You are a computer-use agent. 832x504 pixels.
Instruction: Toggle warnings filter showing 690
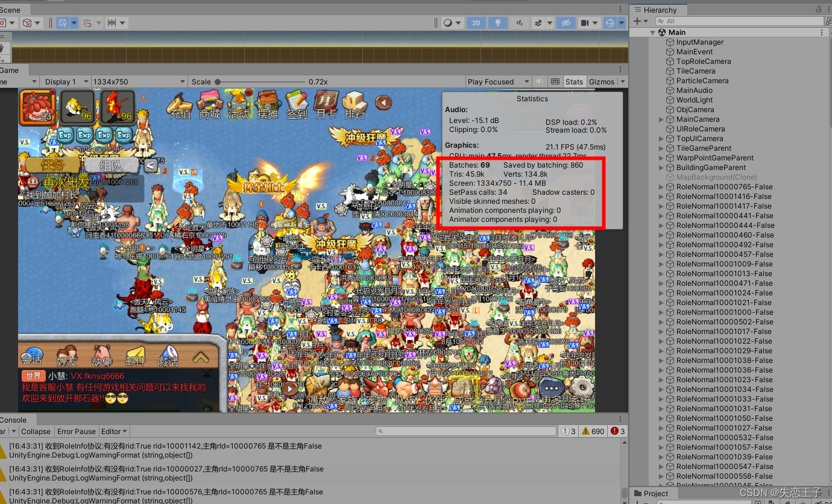click(x=592, y=431)
